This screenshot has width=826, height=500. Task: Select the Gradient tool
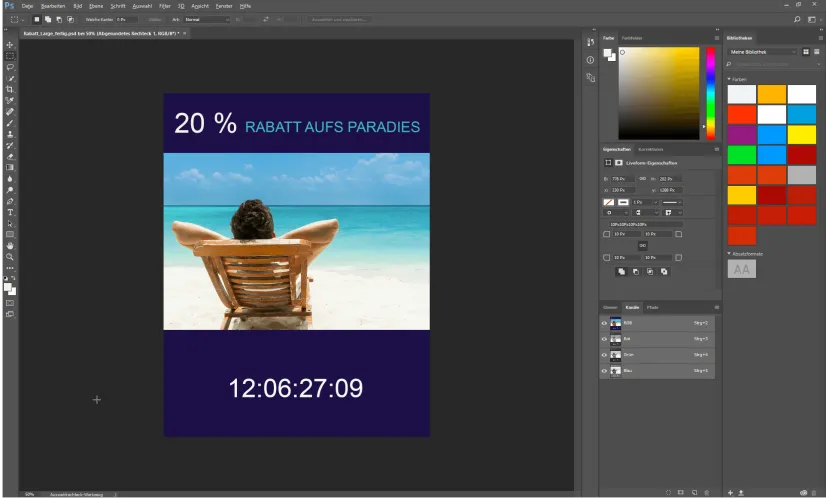tap(9, 168)
